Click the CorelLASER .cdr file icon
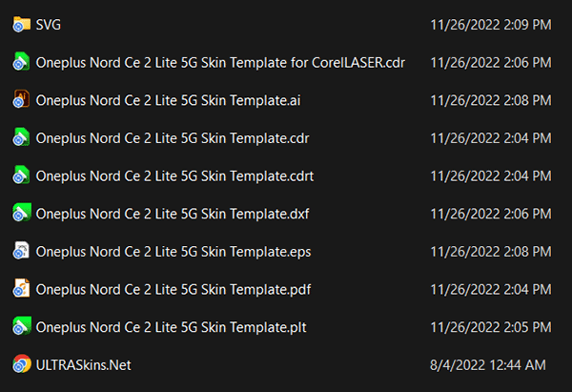Image resolution: width=572 pixels, height=392 pixels. click(x=21, y=63)
